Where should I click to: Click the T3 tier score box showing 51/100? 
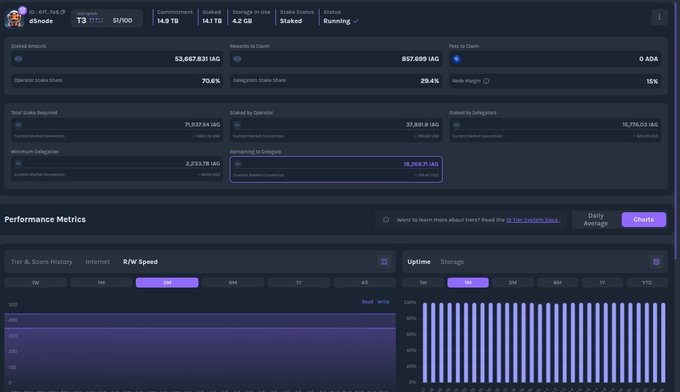107,19
